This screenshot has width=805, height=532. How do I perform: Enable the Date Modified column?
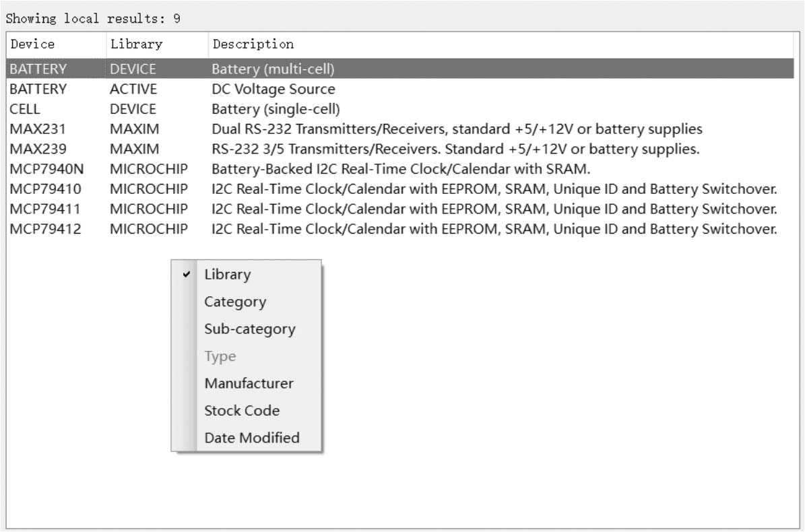pos(251,438)
